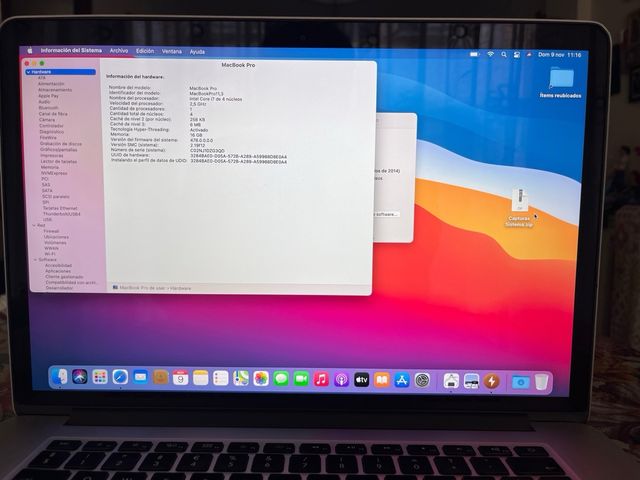This screenshot has width=640, height=480.
Task: Open Reminders from the Dock
Action: coord(220,378)
